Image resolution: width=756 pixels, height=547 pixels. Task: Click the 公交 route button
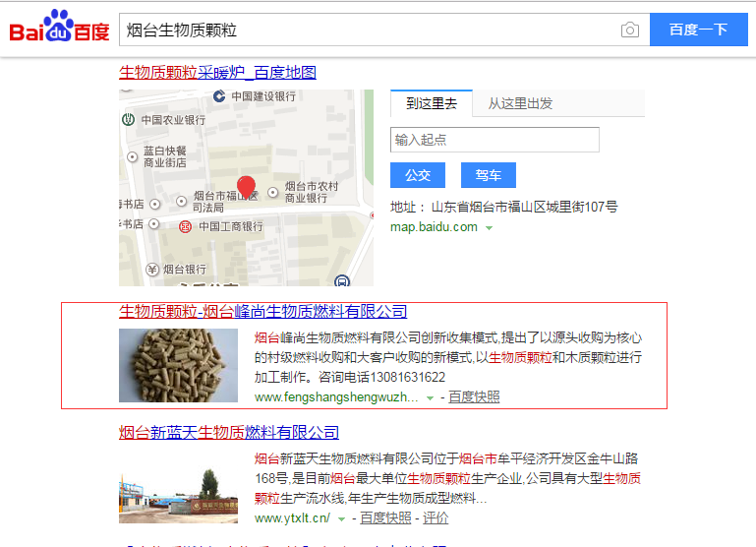coord(418,175)
